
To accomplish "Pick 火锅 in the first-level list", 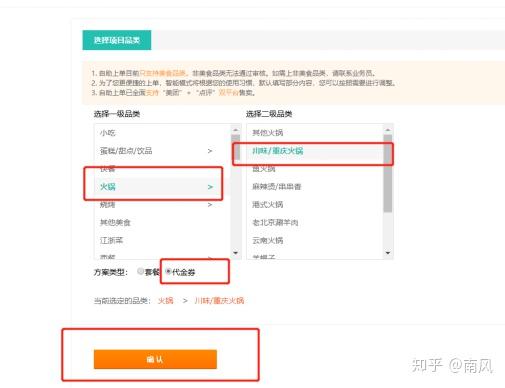I will pyautogui.click(x=163, y=187).
